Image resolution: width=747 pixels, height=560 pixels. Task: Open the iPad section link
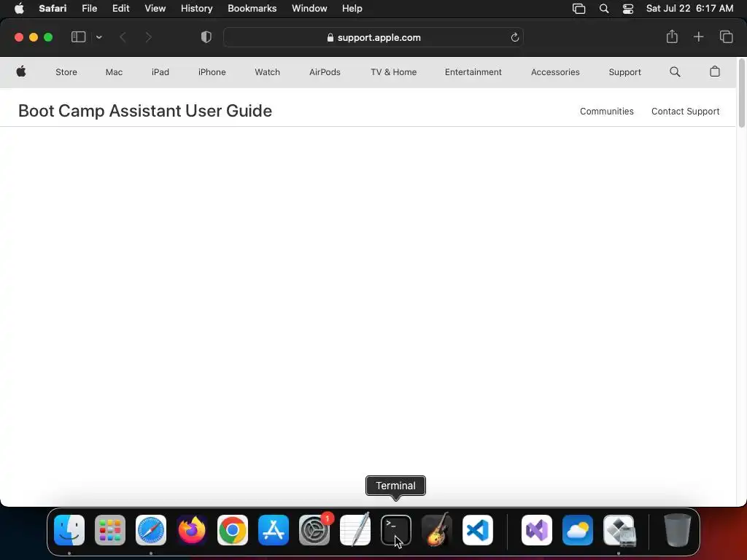(x=160, y=72)
